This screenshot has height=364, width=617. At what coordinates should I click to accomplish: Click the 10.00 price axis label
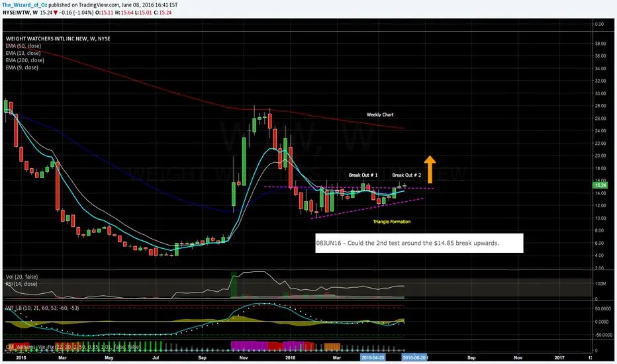pyautogui.click(x=600, y=218)
